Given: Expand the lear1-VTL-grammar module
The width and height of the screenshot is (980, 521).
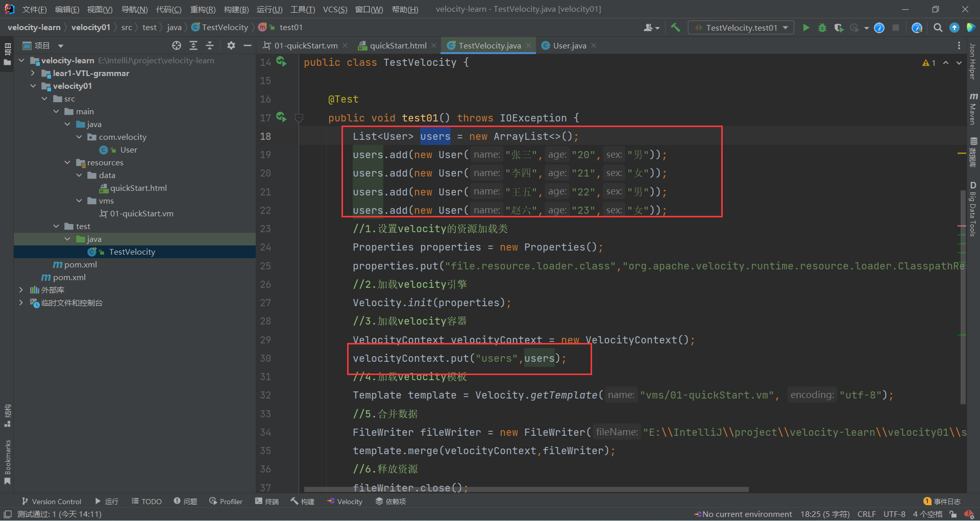Looking at the screenshot, I should click(x=33, y=73).
